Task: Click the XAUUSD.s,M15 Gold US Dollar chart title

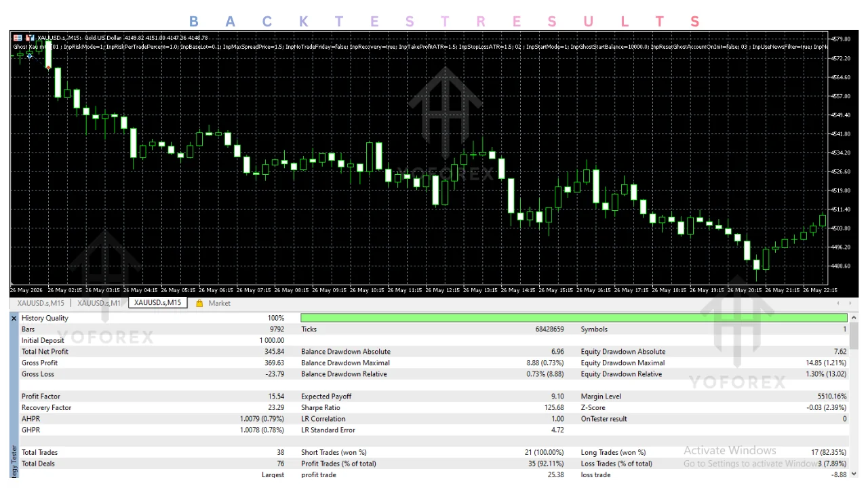Action: [122, 37]
